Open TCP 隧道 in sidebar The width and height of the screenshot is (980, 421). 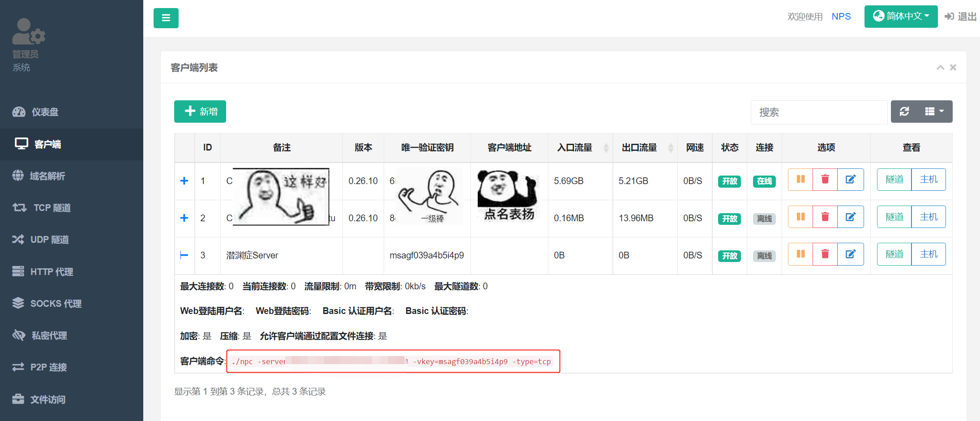[52, 208]
